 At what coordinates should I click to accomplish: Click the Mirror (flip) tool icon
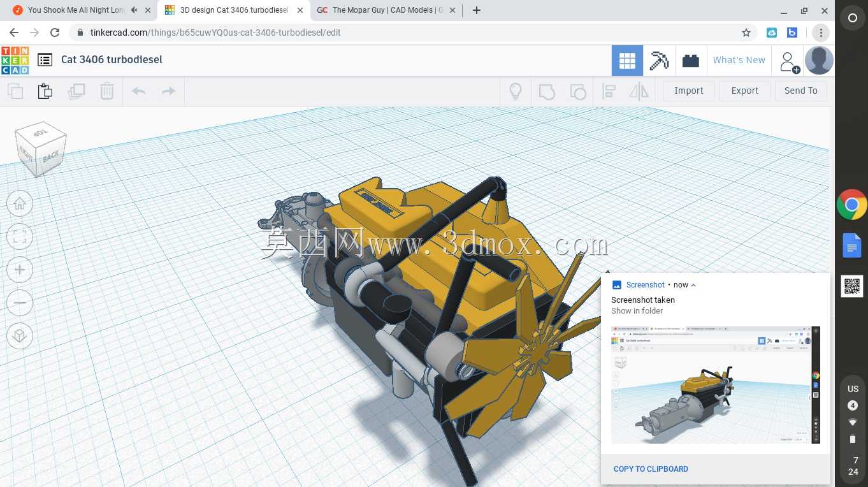639,91
